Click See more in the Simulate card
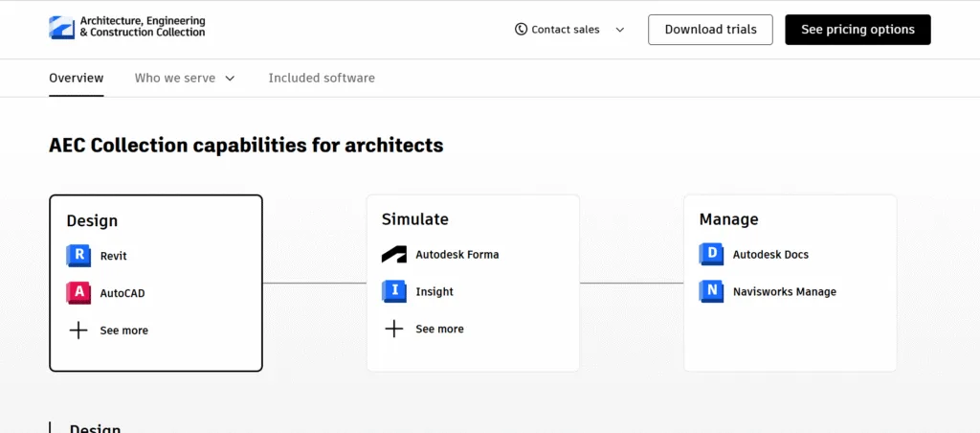 click(x=439, y=329)
